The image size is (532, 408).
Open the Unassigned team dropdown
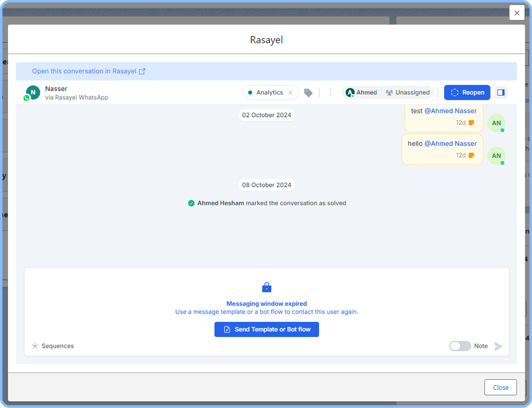(408, 93)
